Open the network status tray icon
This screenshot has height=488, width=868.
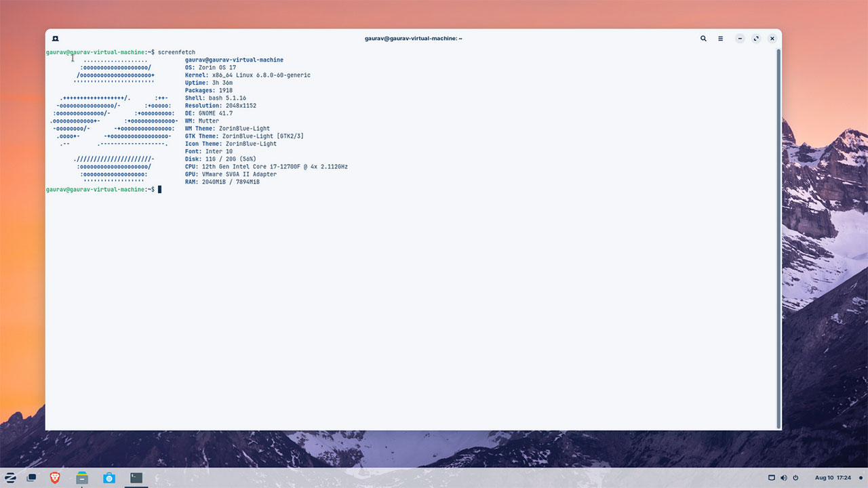pos(771,478)
